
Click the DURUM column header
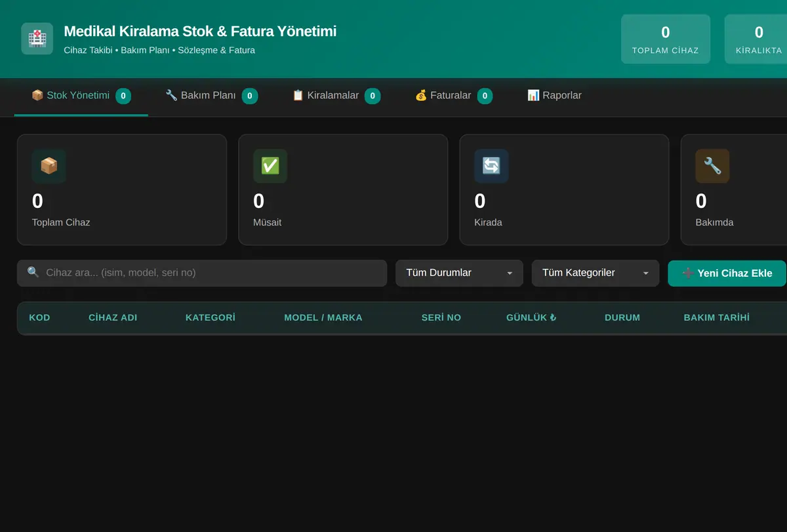622,317
